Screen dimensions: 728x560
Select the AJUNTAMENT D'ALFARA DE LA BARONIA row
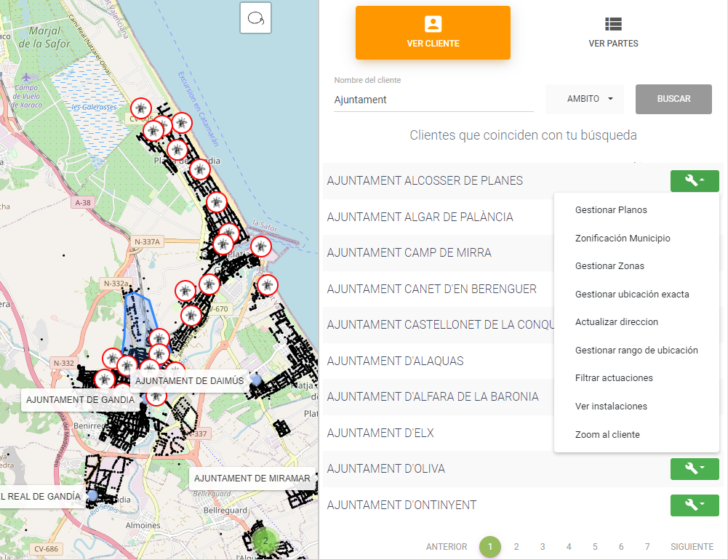point(439,396)
